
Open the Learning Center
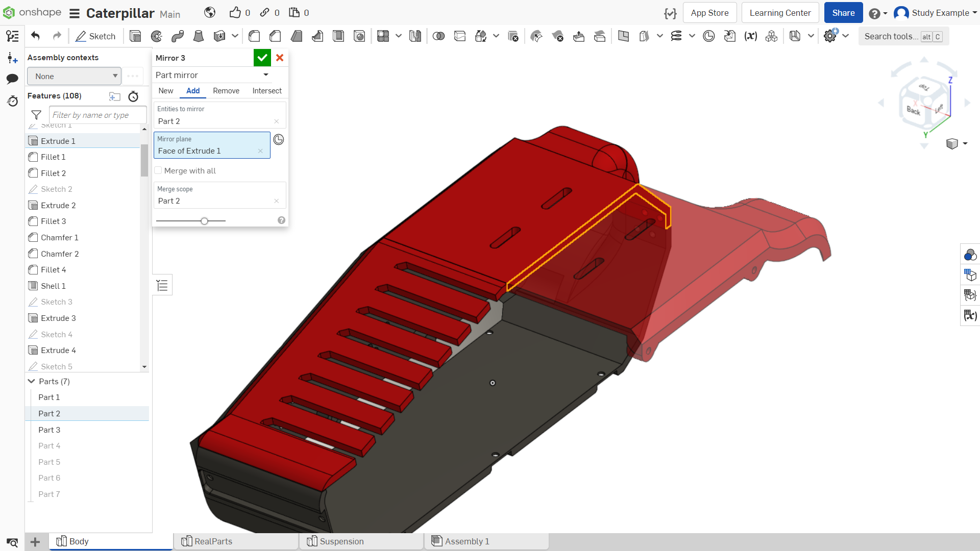click(x=780, y=13)
